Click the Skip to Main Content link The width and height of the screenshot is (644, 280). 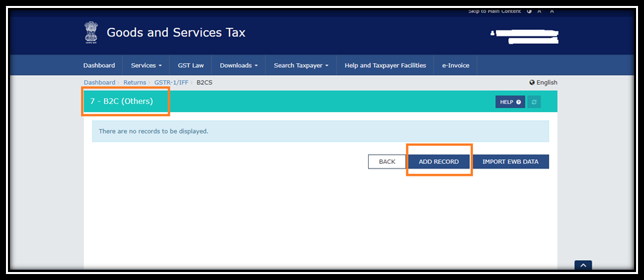click(495, 11)
